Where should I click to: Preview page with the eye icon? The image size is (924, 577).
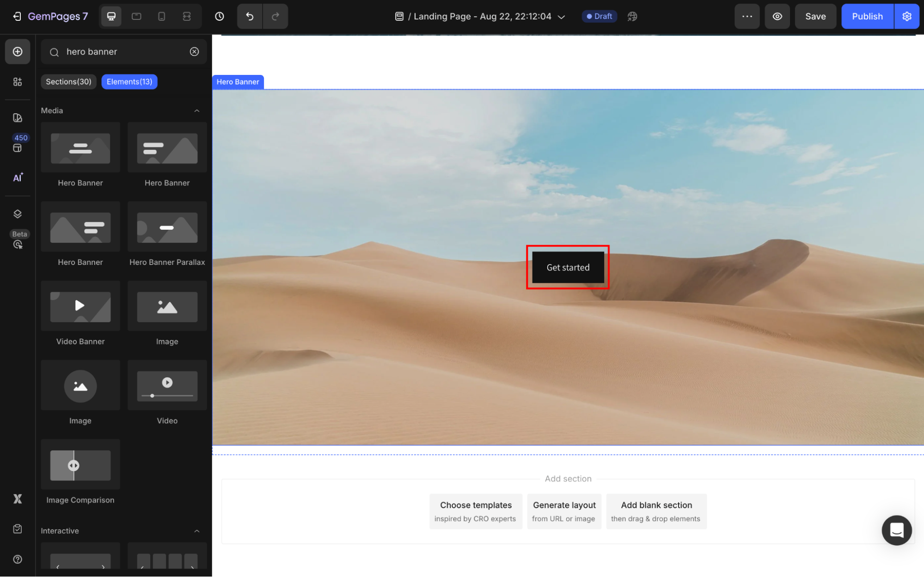tap(777, 17)
